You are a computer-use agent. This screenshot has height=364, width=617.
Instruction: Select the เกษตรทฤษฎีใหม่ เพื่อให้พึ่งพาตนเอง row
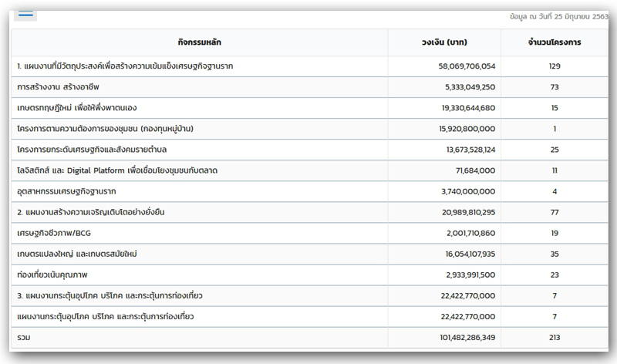pos(76,107)
